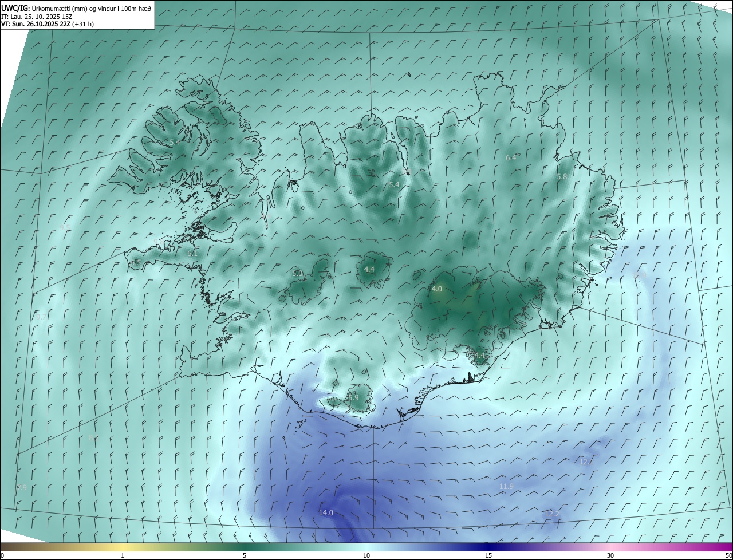Click the 0 tick on the color scale
The height and width of the screenshot is (560, 733).
click(2, 555)
